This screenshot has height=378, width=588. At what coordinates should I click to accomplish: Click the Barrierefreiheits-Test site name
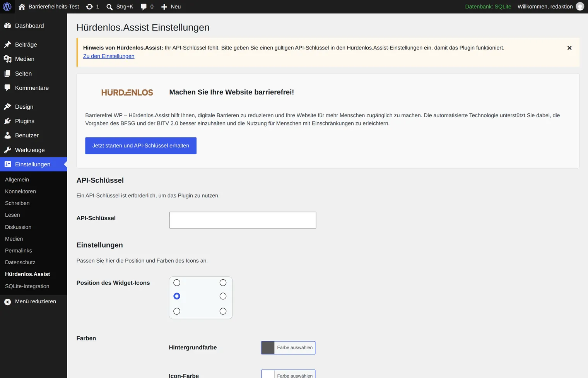(54, 7)
